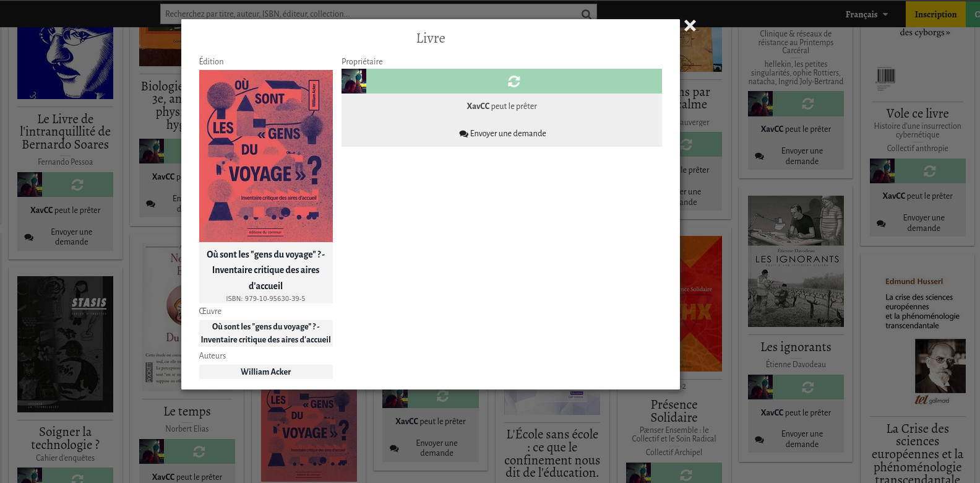The height and width of the screenshot is (483, 980).
Task: Open XavCC's avatar in the modal
Action: pos(354,81)
